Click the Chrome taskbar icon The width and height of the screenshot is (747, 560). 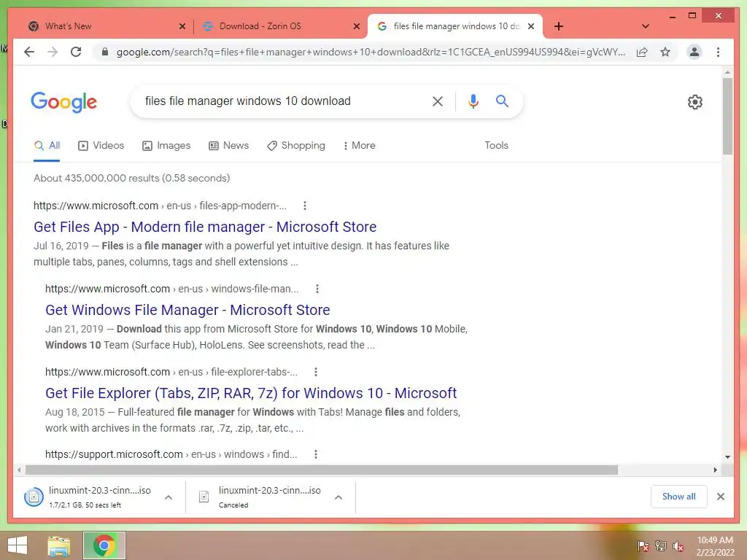pyautogui.click(x=104, y=545)
